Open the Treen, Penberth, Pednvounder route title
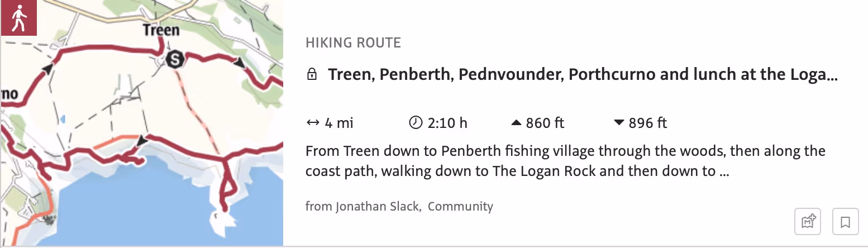 point(583,75)
